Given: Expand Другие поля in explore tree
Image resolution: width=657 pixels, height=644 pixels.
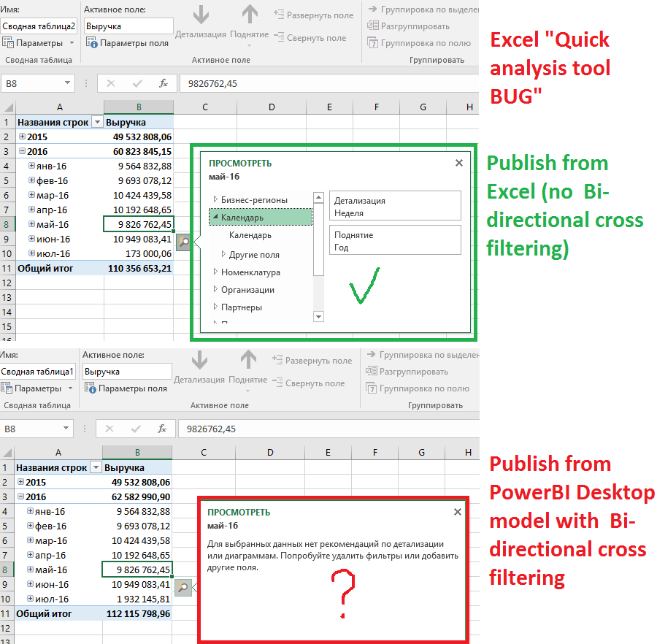Looking at the screenshot, I should pyautogui.click(x=223, y=254).
